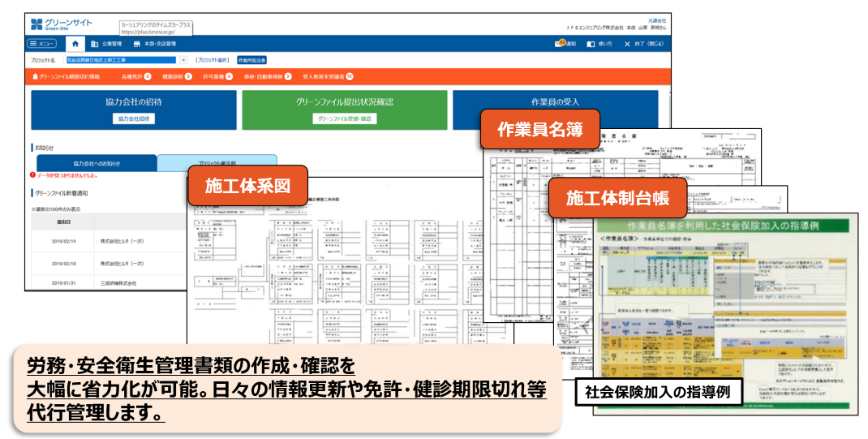Screen dimensions: 868x439
Task: Click the Green-Site logo
Action: tap(62, 24)
